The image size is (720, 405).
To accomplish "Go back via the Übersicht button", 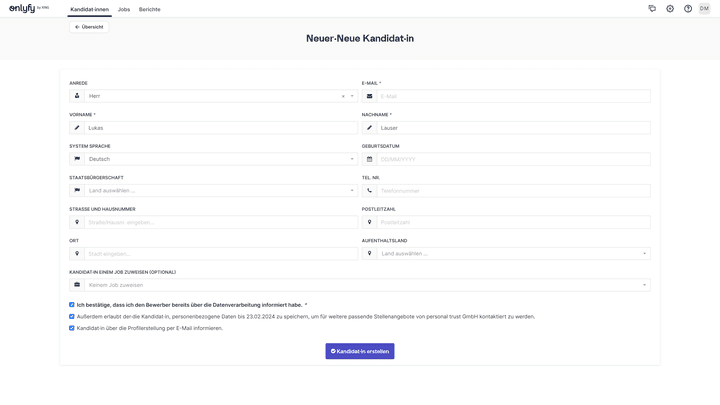I will tap(89, 27).
